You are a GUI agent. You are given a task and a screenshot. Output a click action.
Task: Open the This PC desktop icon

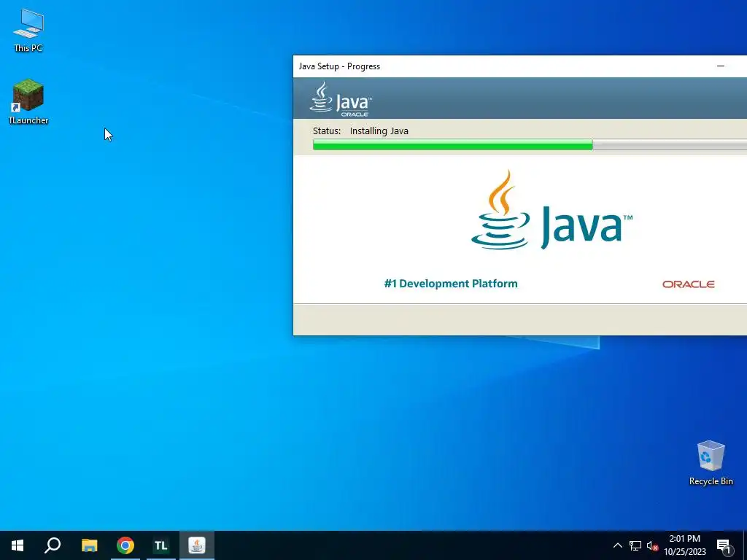pyautogui.click(x=28, y=31)
